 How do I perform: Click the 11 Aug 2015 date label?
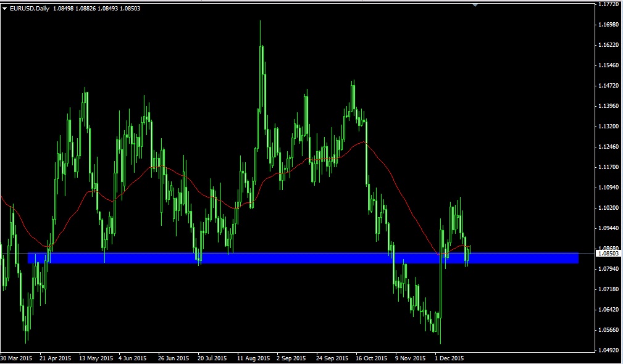coord(253,358)
